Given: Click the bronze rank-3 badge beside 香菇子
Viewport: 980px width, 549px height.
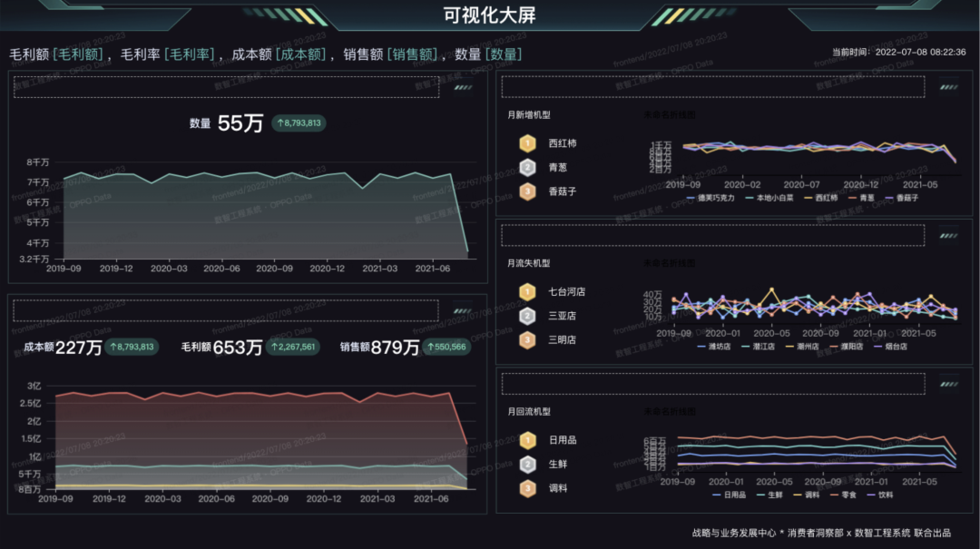Looking at the screenshot, I should (527, 191).
